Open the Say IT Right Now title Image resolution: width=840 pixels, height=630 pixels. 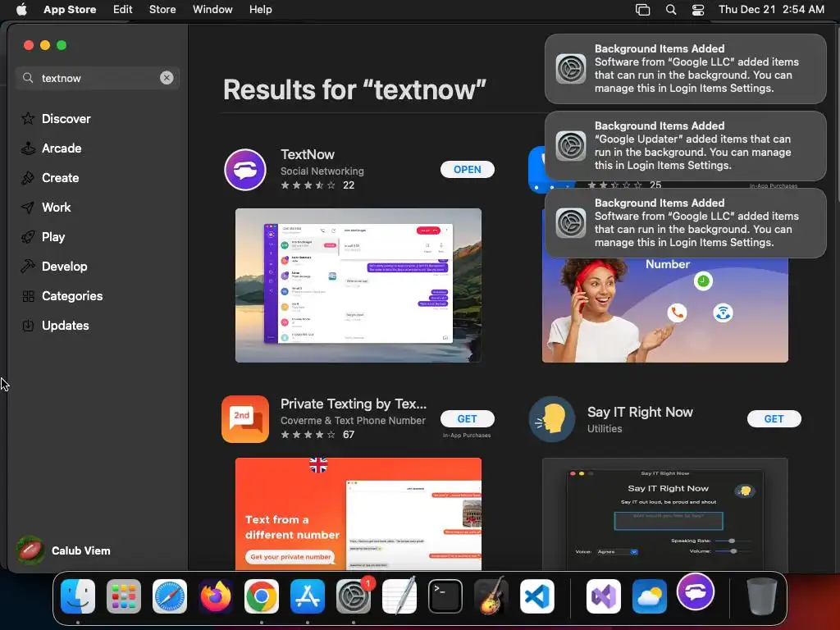(640, 412)
